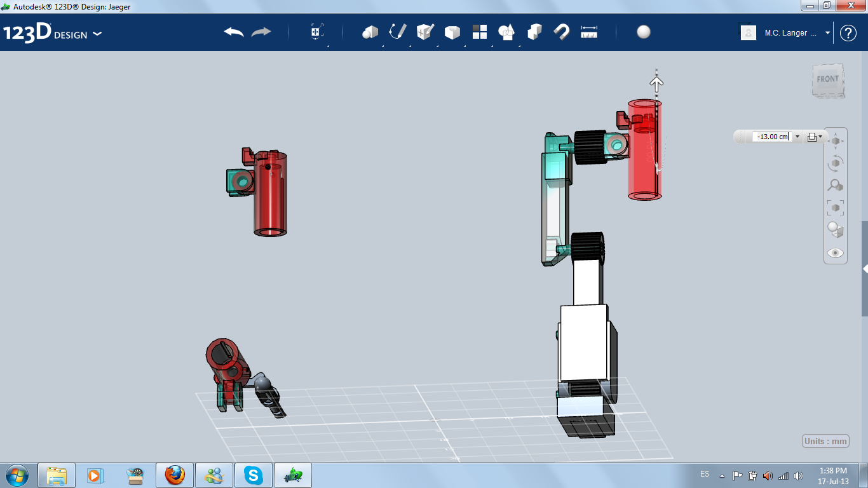Open the distance value dropdown arrow
This screenshot has height=488, width=868.
[797, 137]
